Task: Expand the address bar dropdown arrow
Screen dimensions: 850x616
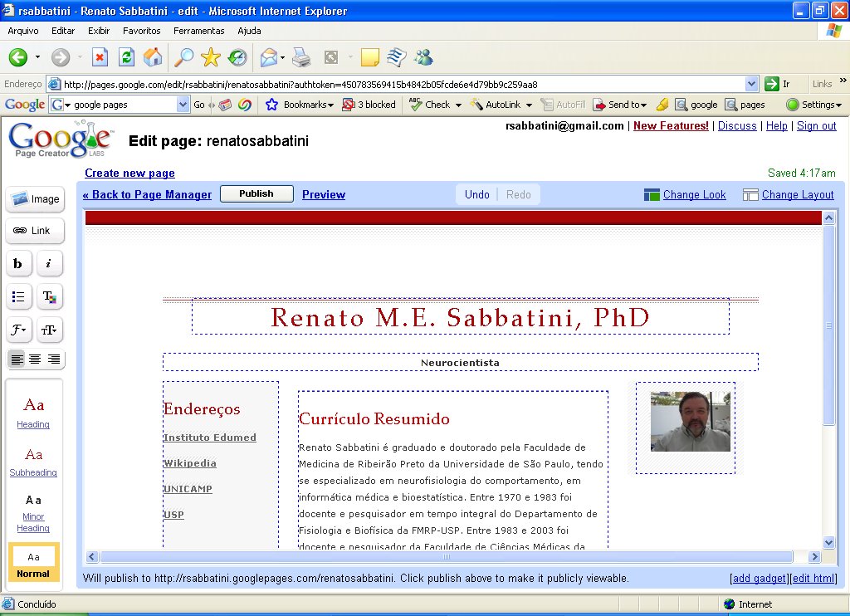Action: pyautogui.click(x=751, y=84)
